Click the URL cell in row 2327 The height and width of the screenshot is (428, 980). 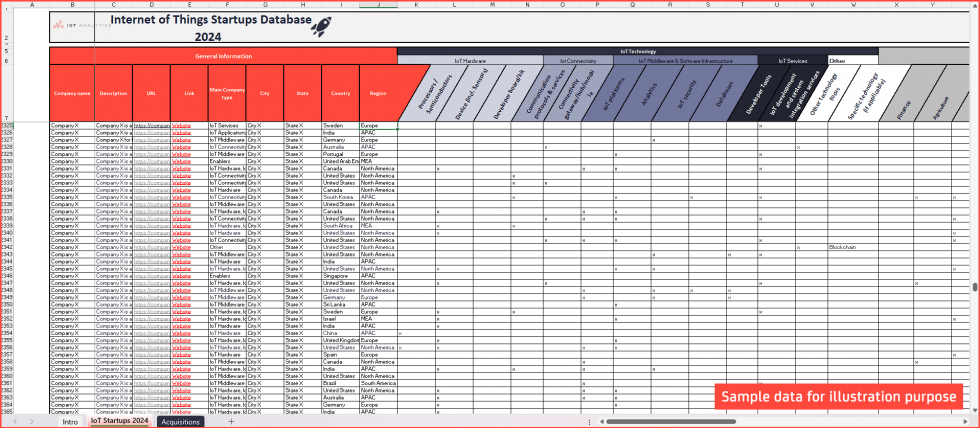[151, 140]
